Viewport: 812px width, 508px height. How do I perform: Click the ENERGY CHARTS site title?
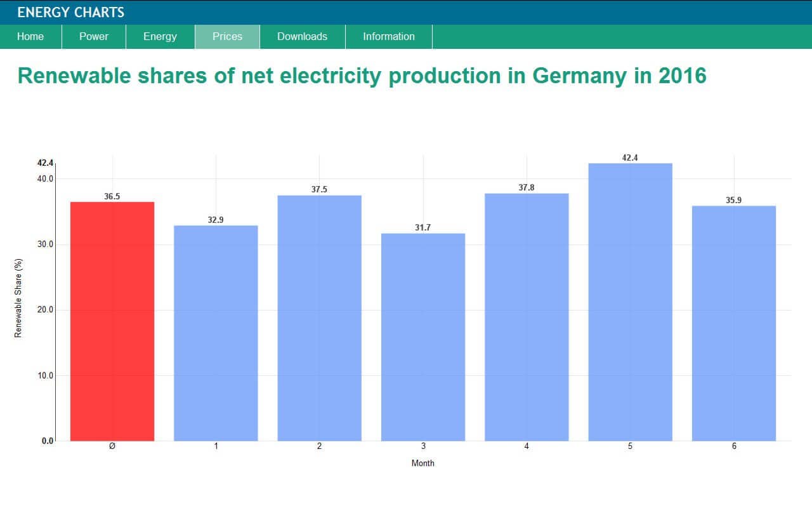click(71, 12)
